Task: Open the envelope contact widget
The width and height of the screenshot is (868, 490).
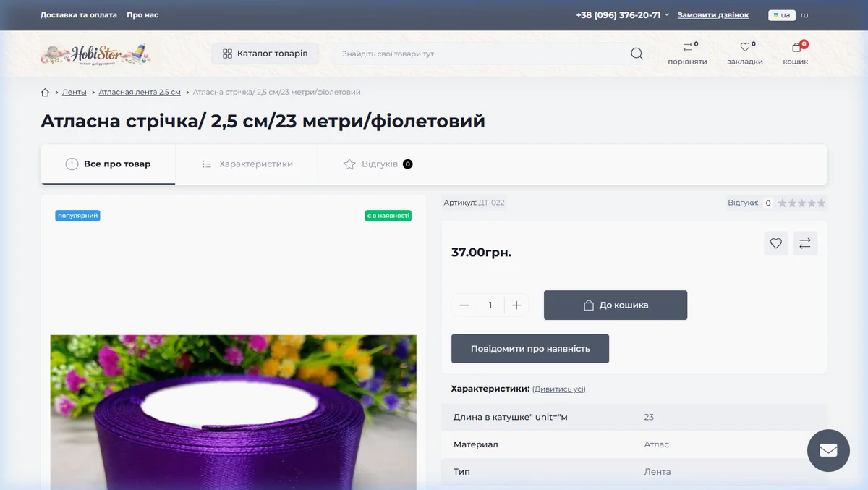Action: (828, 450)
